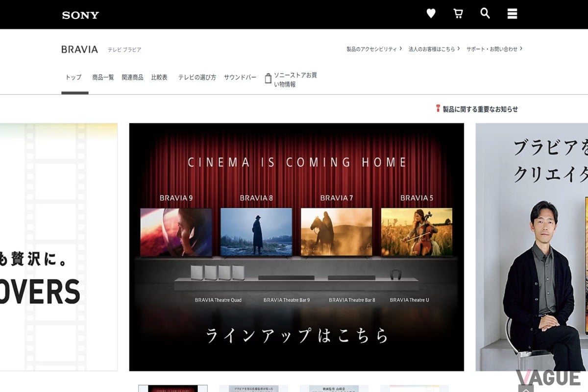Open the hamburger menu
This screenshot has width=588, height=392.
[x=512, y=14]
